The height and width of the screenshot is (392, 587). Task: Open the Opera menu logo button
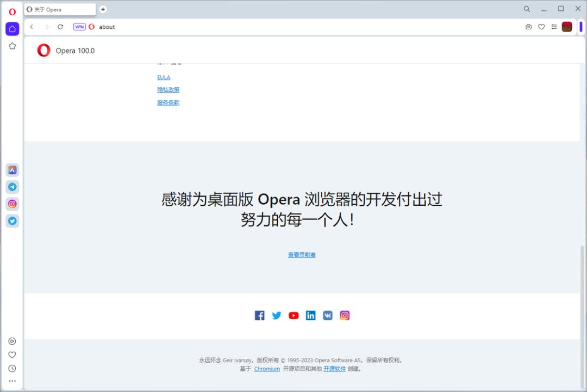point(12,11)
